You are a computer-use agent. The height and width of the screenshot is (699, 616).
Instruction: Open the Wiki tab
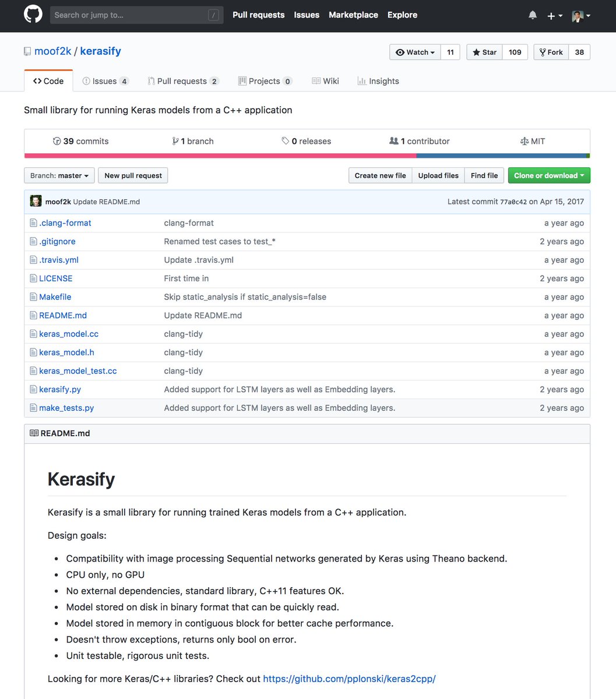coord(325,81)
